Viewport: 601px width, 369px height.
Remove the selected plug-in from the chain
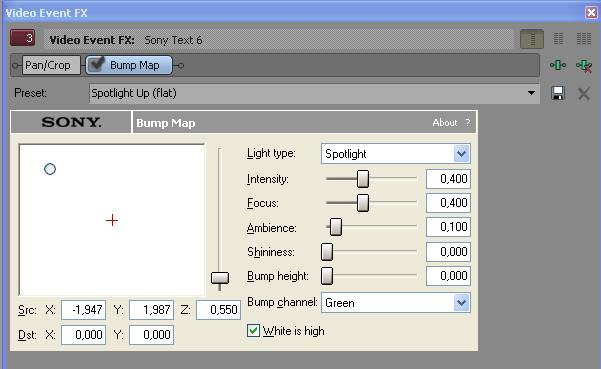click(584, 66)
